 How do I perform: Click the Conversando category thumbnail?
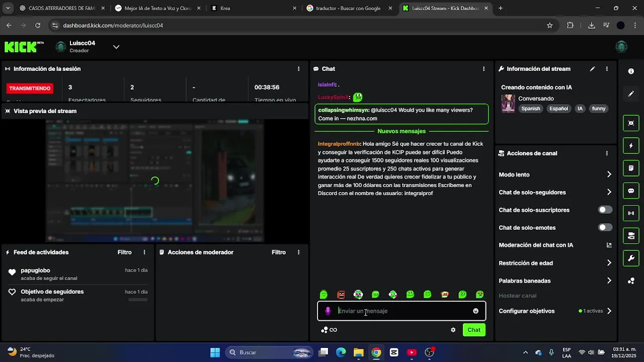tap(508, 104)
